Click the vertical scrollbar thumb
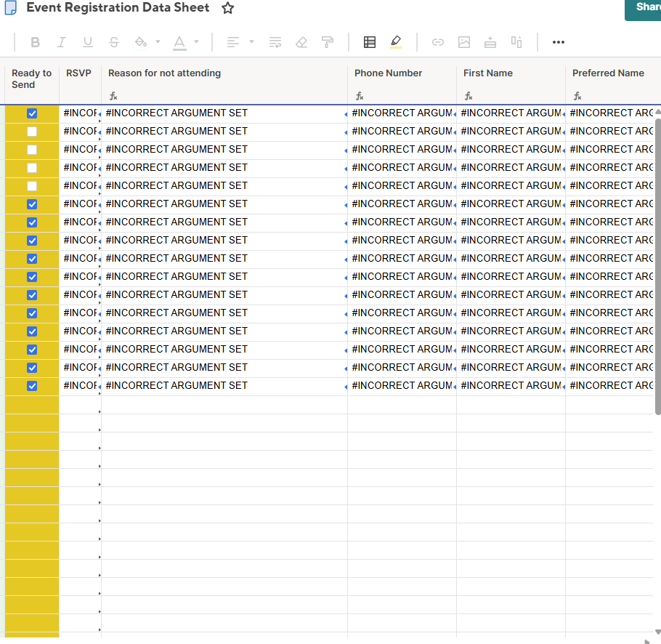The height and width of the screenshot is (644, 661). tap(657, 266)
